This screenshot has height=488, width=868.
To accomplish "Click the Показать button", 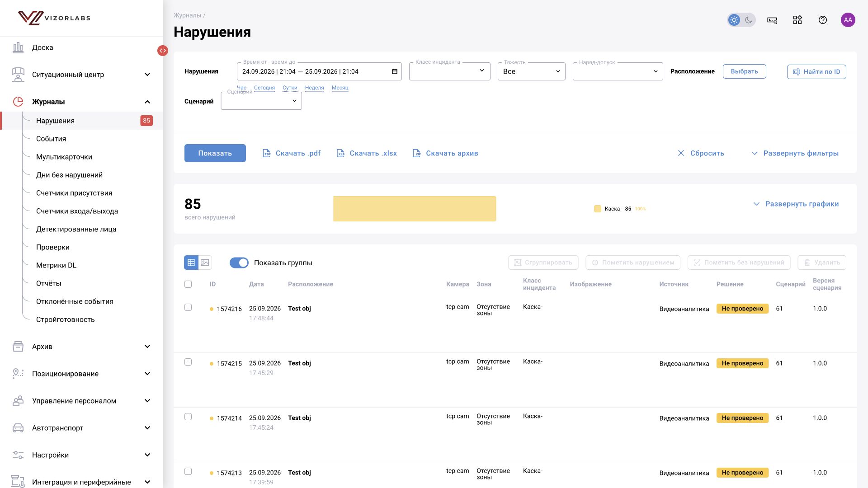I will tap(215, 153).
